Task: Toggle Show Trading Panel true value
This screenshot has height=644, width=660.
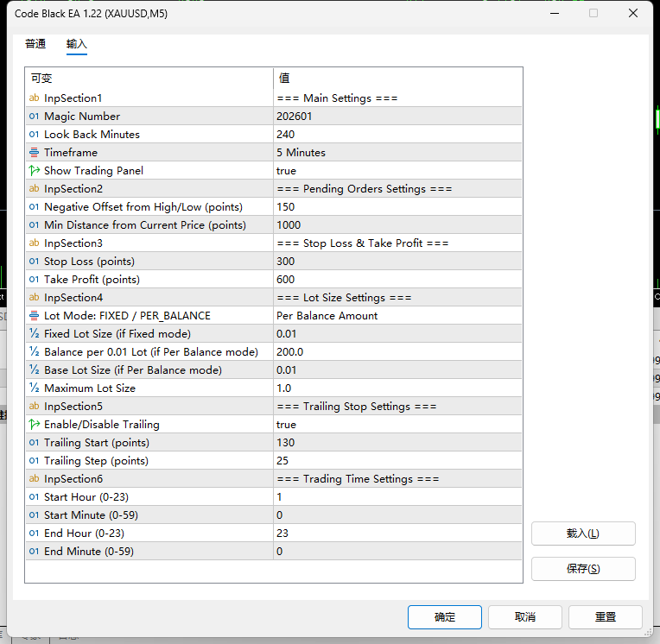Action: click(x=397, y=170)
